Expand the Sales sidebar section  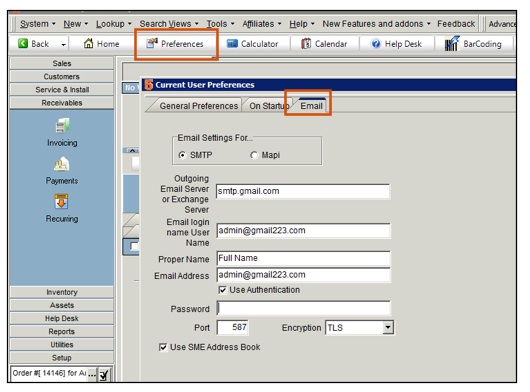click(62, 63)
